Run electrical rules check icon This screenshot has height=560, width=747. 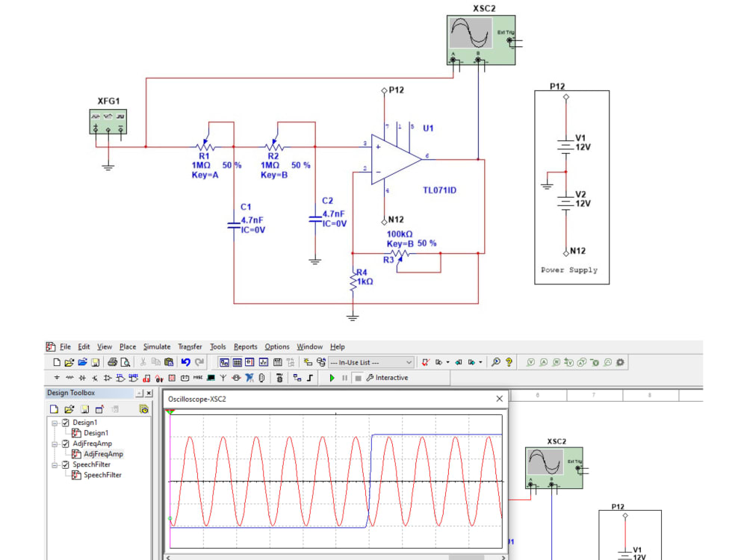[x=426, y=362]
